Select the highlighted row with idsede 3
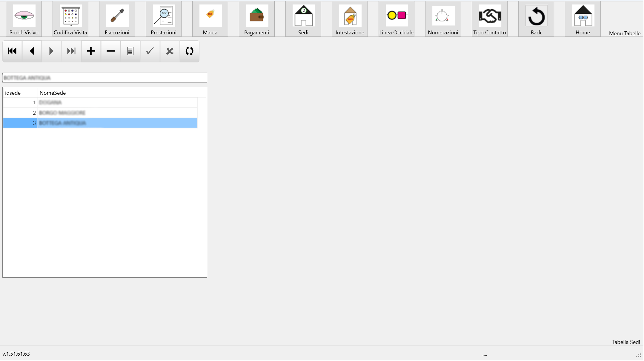This screenshot has height=361, width=644. tap(100, 123)
